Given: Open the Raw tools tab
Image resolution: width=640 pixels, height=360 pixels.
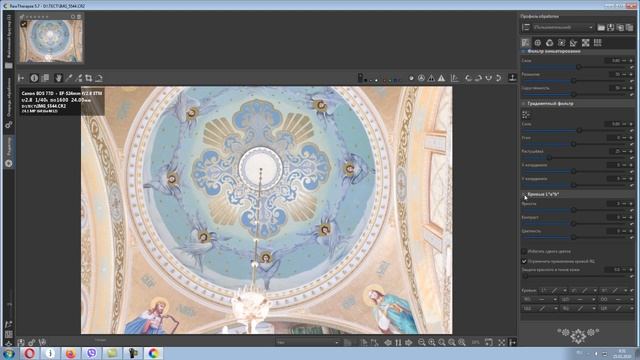Looking at the screenshot, I should (x=586, y=43).
